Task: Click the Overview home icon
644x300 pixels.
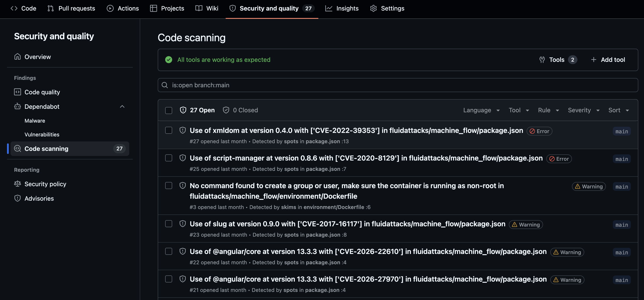Action: tap(18, 57)
